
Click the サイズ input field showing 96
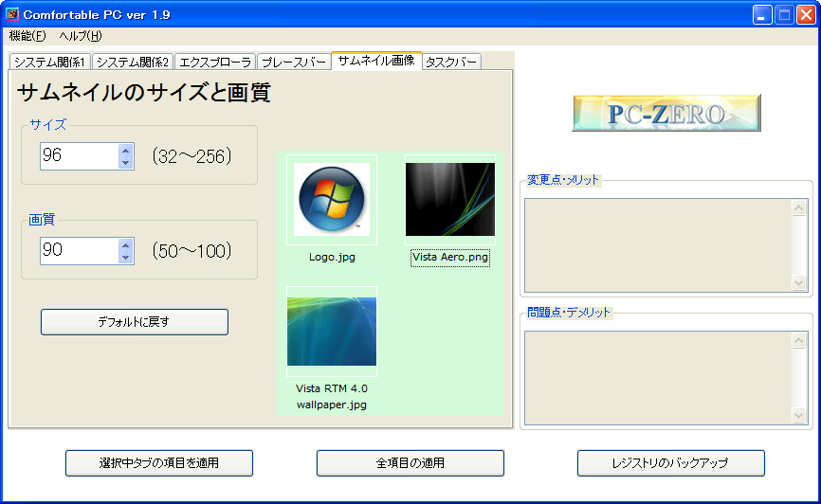point(78,156)
